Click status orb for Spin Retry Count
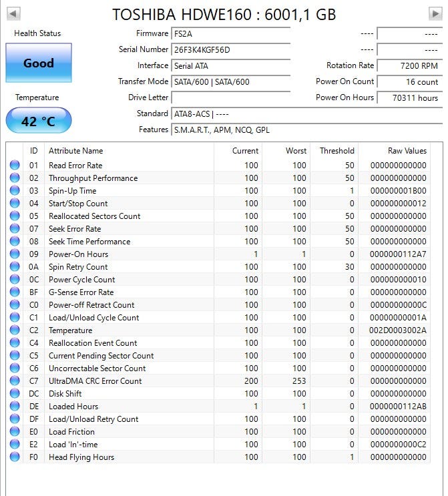 tap(15, 266)
